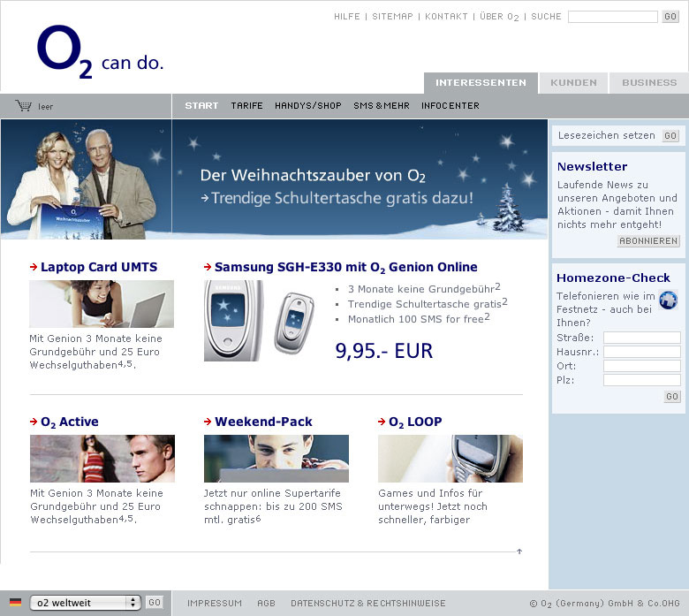Click 'Trendige Schultertasche gratis' bullet text
689x616 pixels.
click(428, 304)
